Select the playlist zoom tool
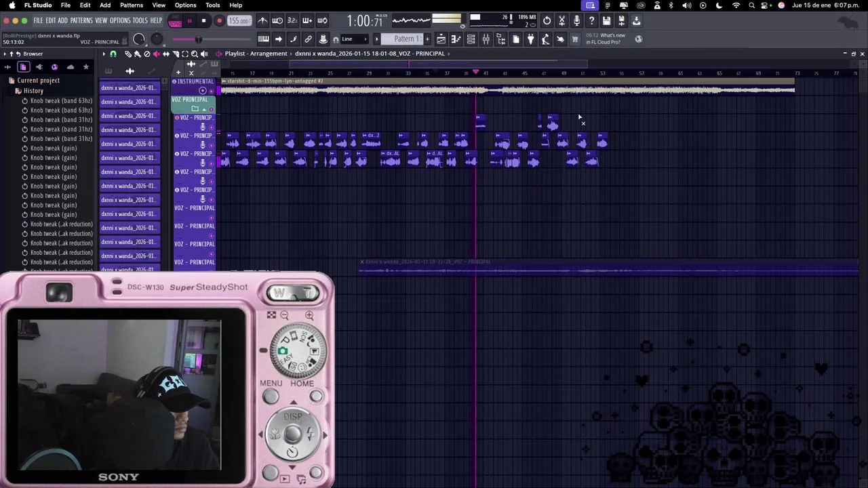 point(194,54)
